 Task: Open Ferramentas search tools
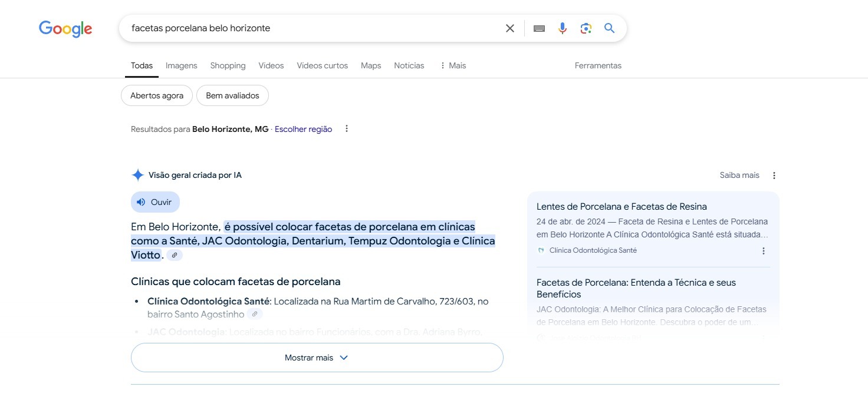click(x=598, y=65)
